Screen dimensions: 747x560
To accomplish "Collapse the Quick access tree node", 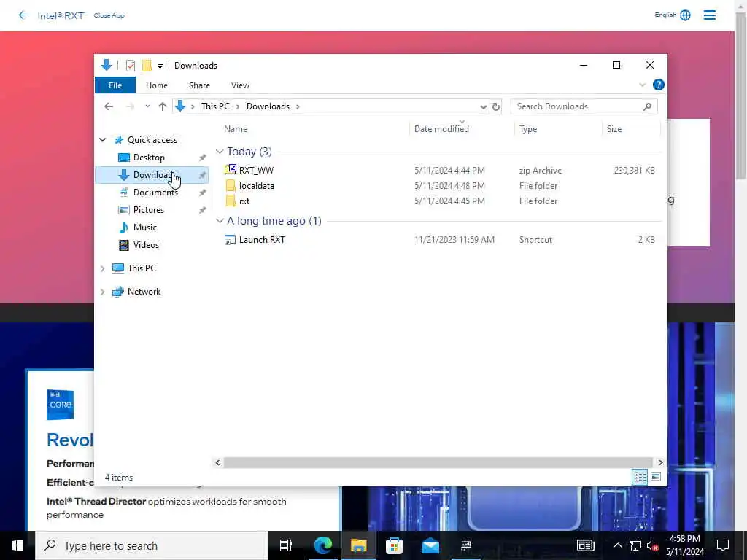I will (102, 140).
